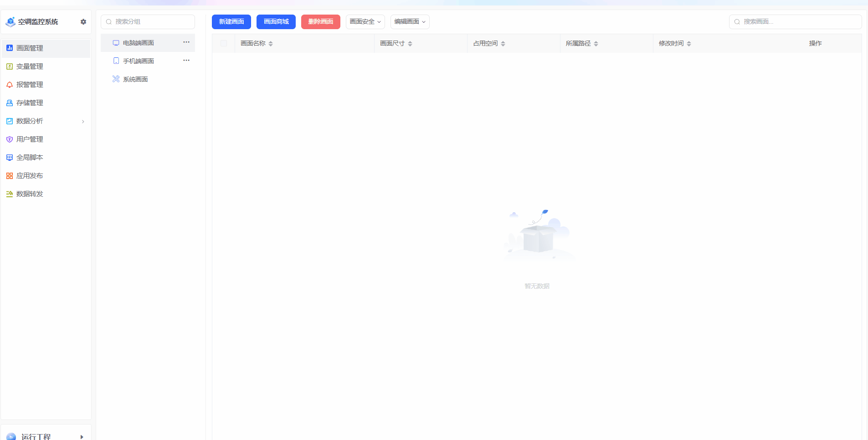Screen dimensions: 868x440
Task: Open 变量管理 in the sidebar
Action: 30,67
